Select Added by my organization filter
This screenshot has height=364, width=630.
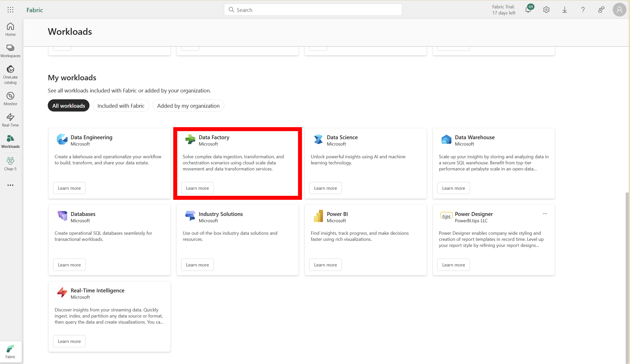point(188,106)
